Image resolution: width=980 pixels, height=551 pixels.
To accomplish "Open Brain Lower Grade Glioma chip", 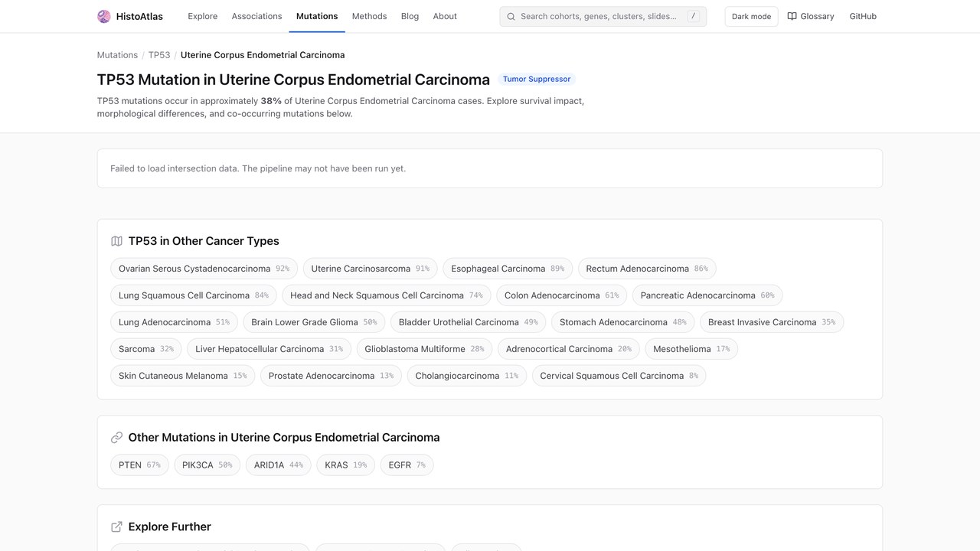I will point(314,322).
